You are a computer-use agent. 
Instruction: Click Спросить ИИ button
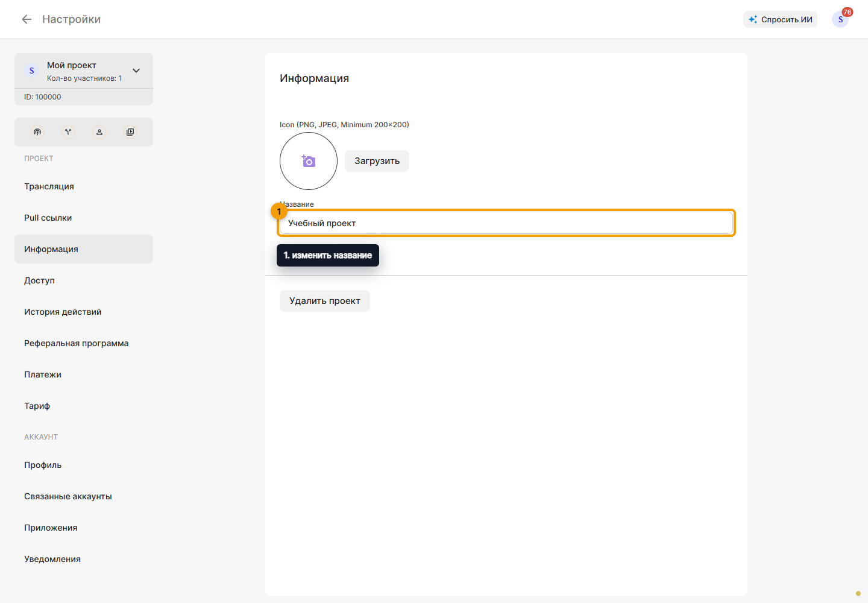click(780, 19)
